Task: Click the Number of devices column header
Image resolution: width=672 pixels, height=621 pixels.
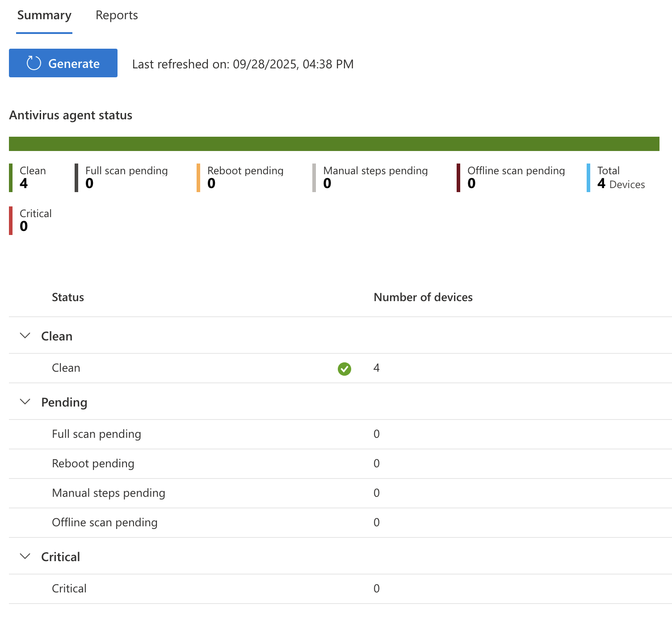Action: (423, 297)
